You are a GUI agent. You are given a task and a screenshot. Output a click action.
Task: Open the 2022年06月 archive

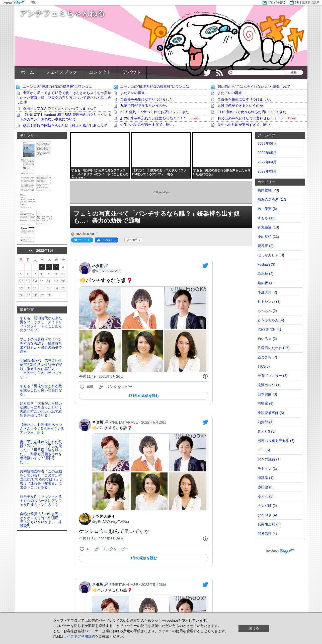point(267,143)
